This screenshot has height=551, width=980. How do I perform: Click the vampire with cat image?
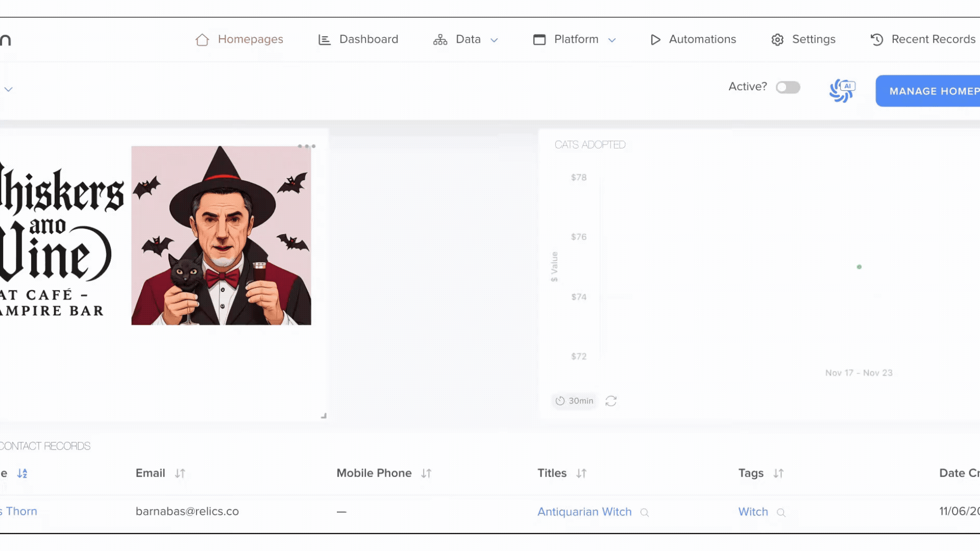tap(221, 236)
